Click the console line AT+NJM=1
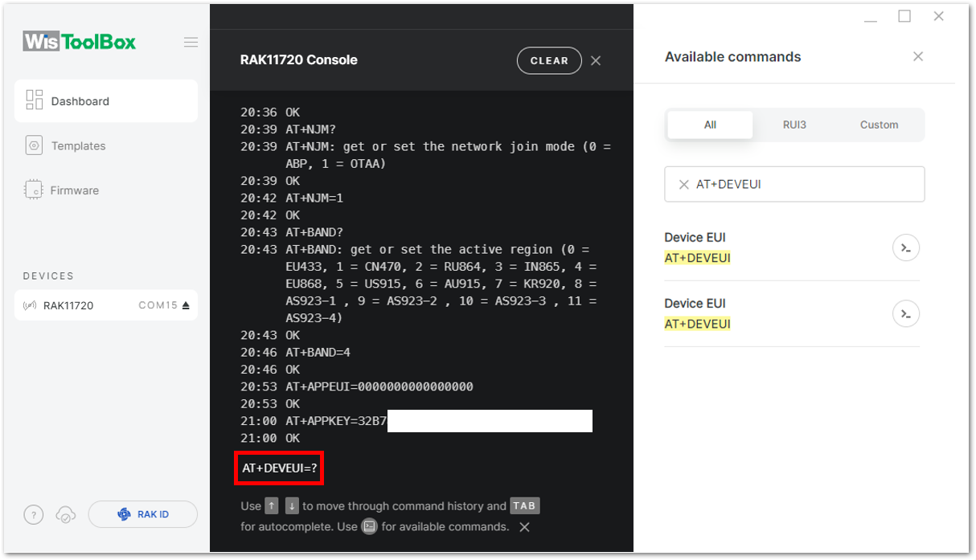This screenshot has width=976, height=560. [314, 198]
